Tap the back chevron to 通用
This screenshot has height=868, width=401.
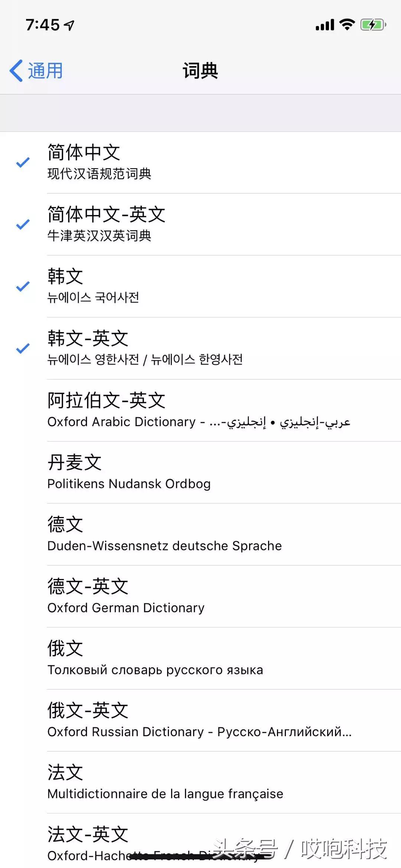(x=16, y=71)
